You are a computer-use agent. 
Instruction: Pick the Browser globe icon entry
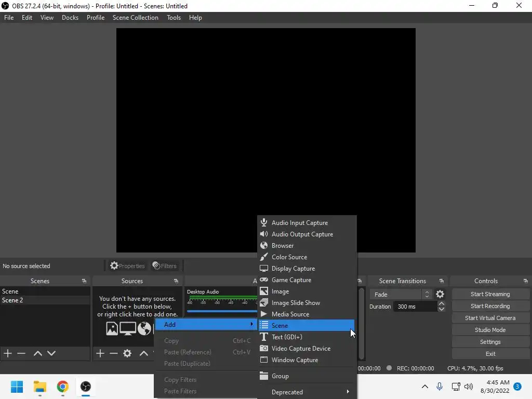click(x=263, y=245)
